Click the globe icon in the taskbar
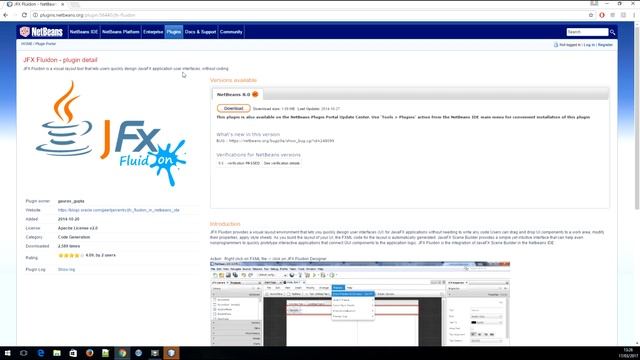 [138, 353]
